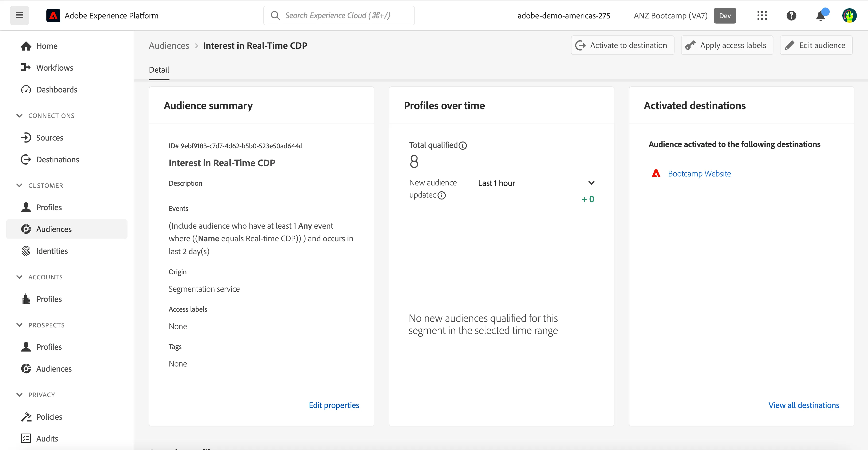Collapse the CONNECTIONS section
The image size is (868, 450).
pyautogui.click(x=20, y=116)
